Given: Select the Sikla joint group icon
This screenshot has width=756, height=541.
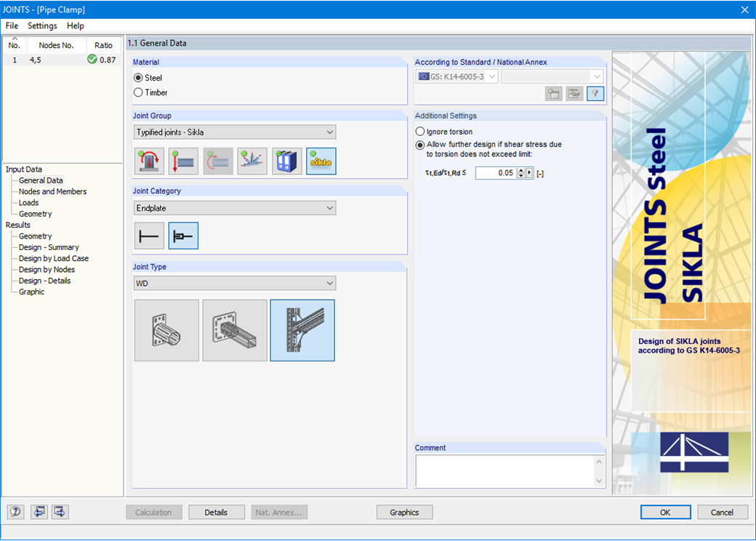Looking at the screenshot, I should [x=319, y=161].
